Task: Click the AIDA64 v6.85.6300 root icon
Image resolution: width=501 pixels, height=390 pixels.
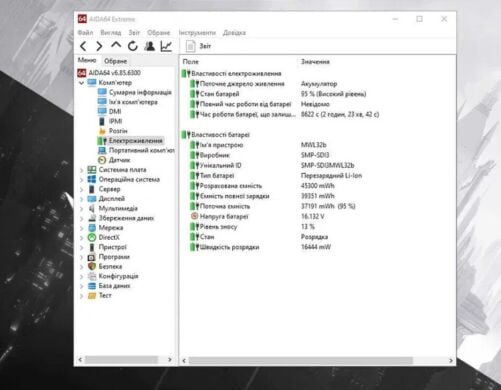Action: click(x=82, y=73)
